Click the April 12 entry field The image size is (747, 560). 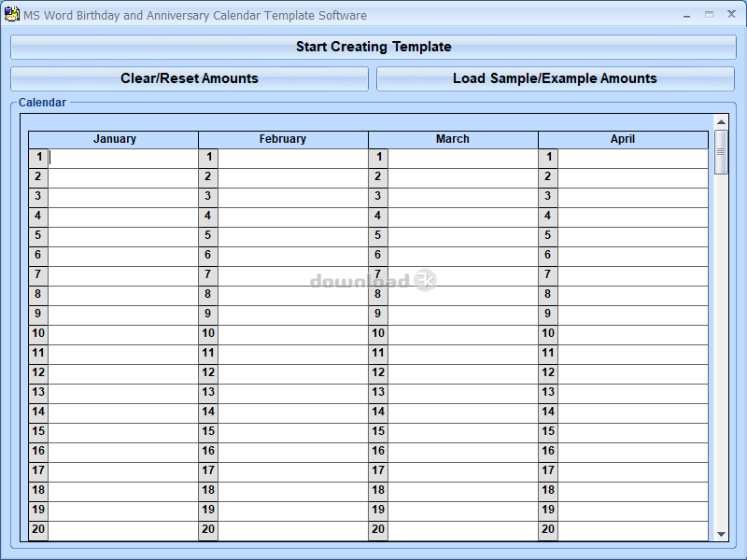click(x=633, y=374)
